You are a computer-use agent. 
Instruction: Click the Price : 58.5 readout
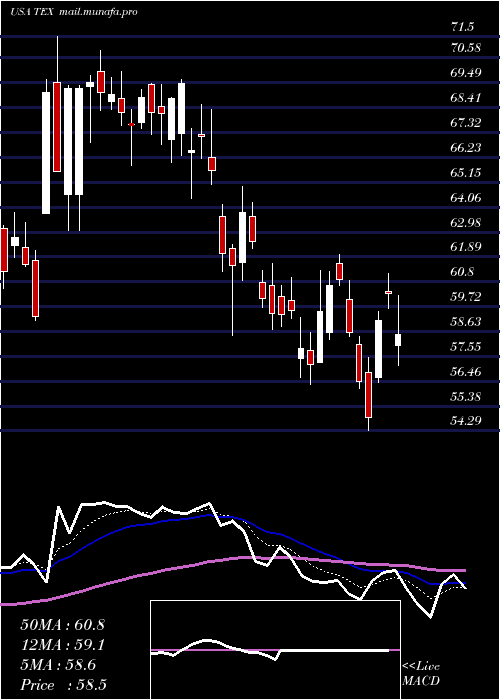tap(63, 685)
